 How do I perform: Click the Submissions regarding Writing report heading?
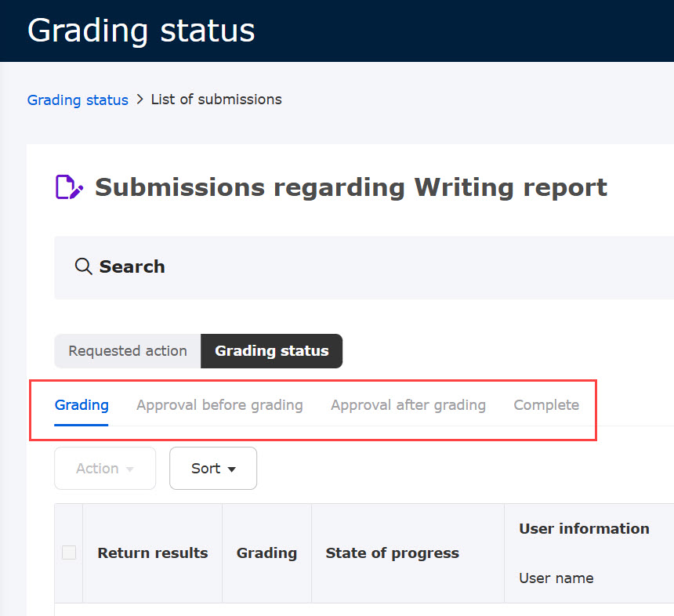(x=351, y=187)
